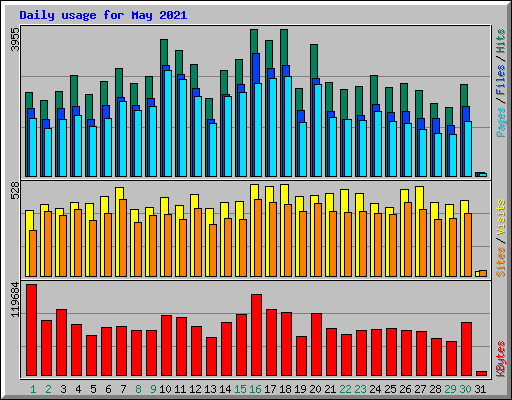Click the red KBytes bar for day 30
The height and width of the screenshot is (400, 512).
tap(467, 349)
